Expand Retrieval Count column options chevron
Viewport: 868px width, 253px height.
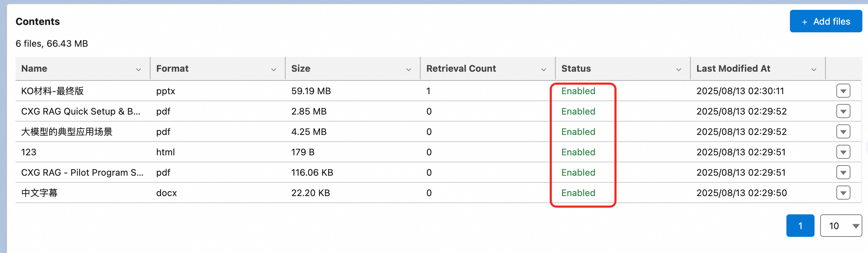tap(544, 70)
